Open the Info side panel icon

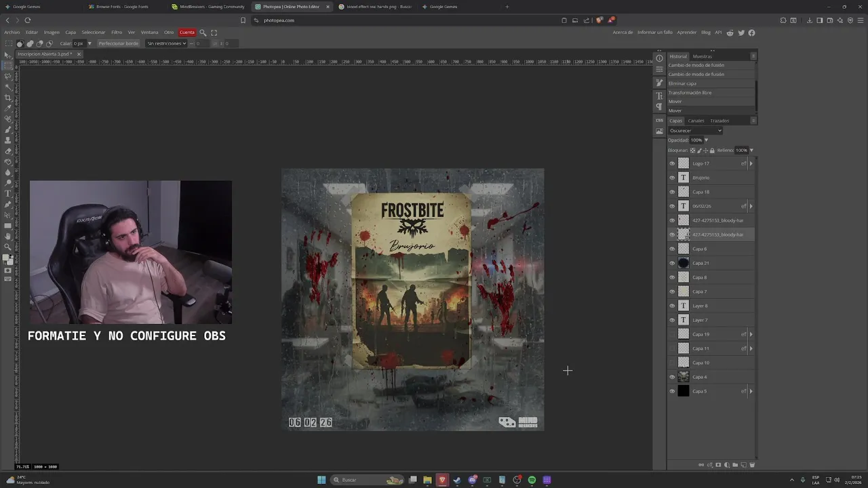point(659,58)
